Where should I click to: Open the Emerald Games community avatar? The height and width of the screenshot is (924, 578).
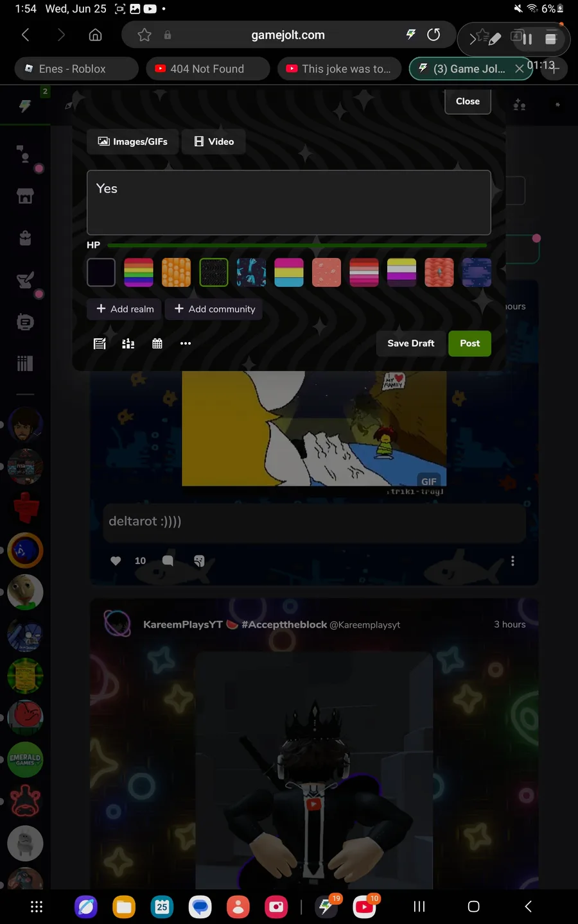point(25,760)
